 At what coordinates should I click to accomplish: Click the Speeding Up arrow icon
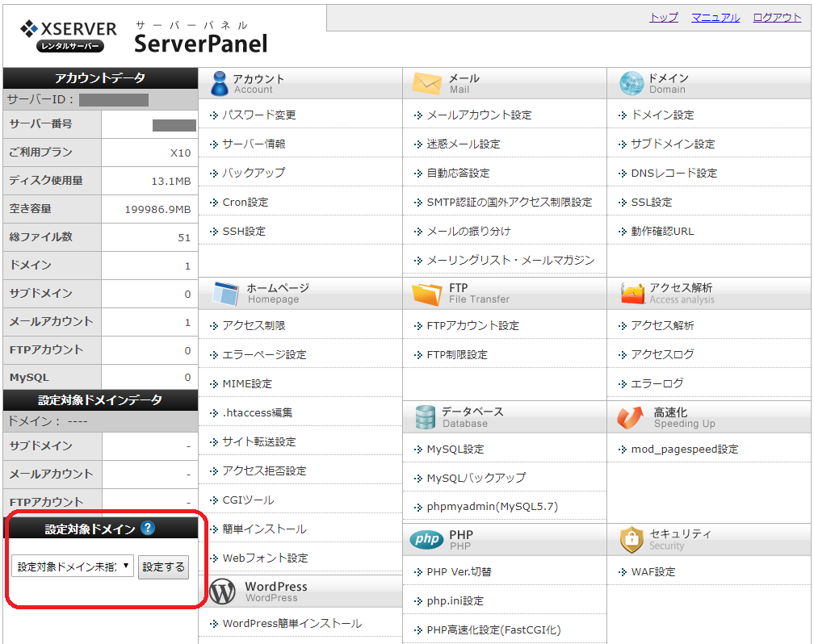coord(630,417)
